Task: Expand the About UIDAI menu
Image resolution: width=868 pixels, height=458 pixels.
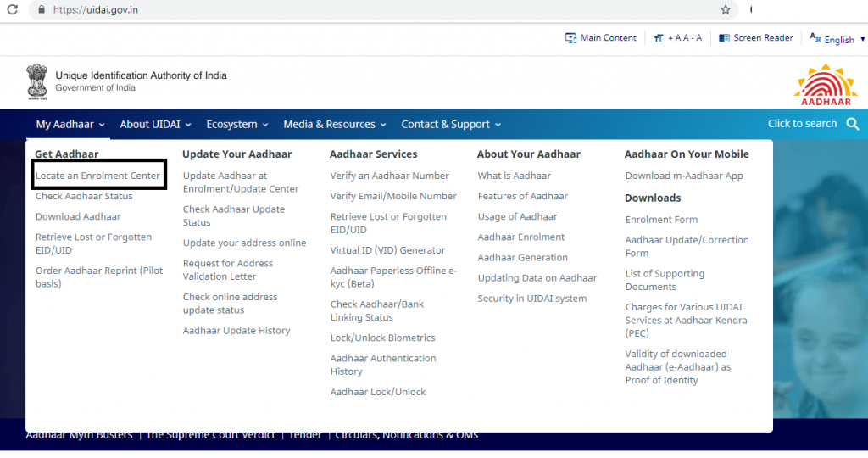Action: tap(155, 124)
